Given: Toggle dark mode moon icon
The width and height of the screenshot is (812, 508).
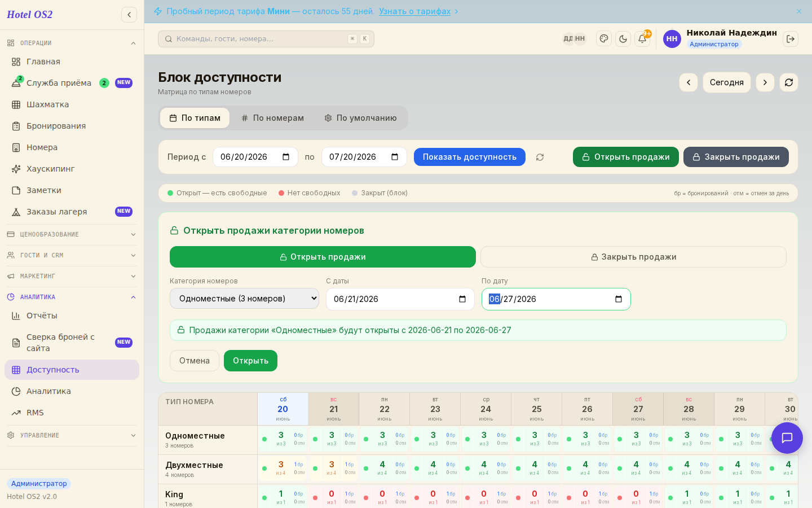Looking at the screenshot, I should (623, 39).
